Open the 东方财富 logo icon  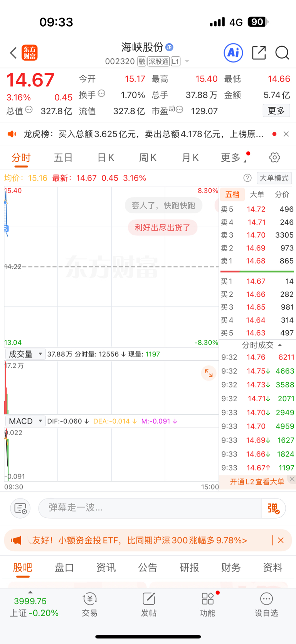coord(30,53)
